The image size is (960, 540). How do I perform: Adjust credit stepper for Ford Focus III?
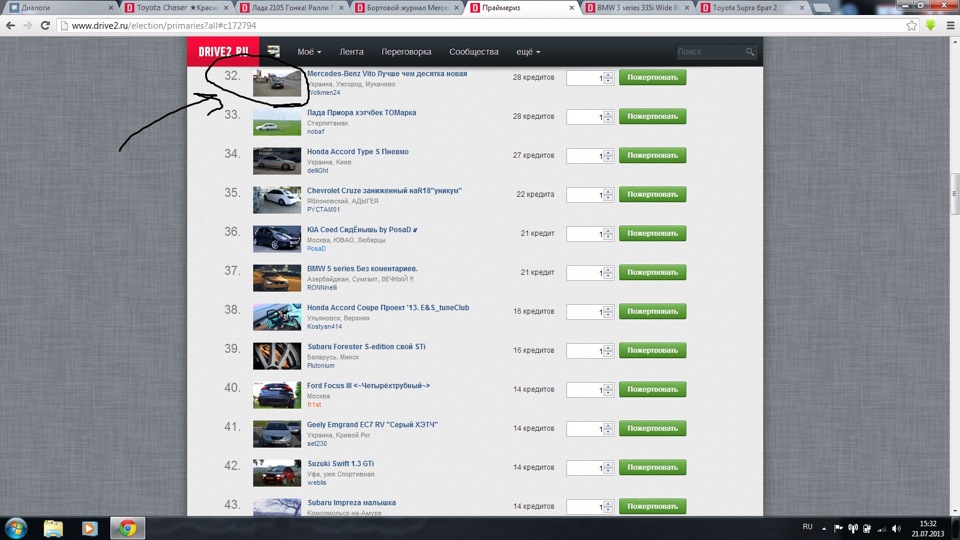(x=607, y=390)
